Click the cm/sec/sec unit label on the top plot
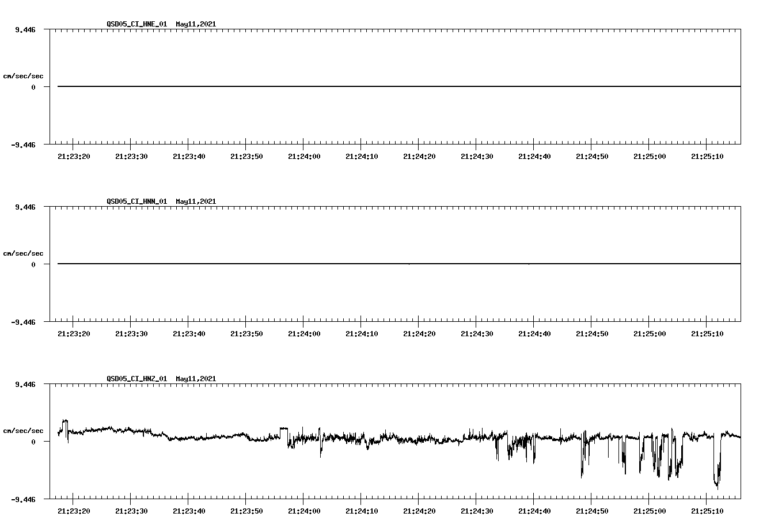This screenshot has height=532, width=782. coord(24,75)
